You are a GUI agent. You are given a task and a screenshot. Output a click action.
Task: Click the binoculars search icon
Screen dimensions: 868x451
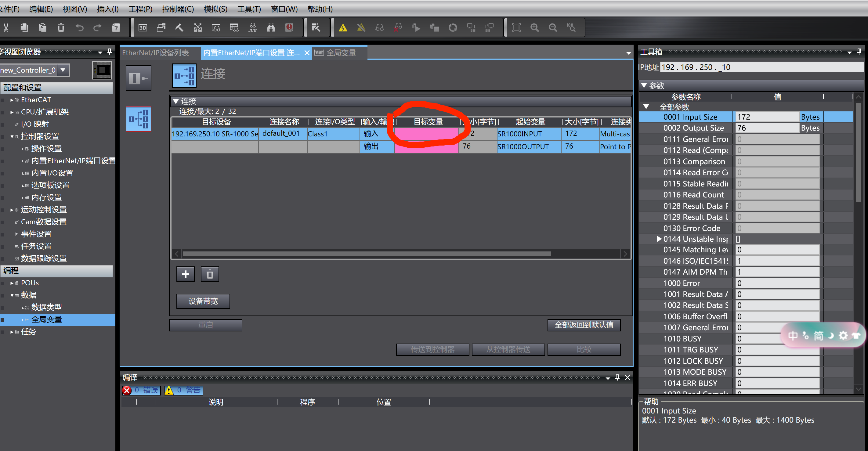[x=271, y=28]
